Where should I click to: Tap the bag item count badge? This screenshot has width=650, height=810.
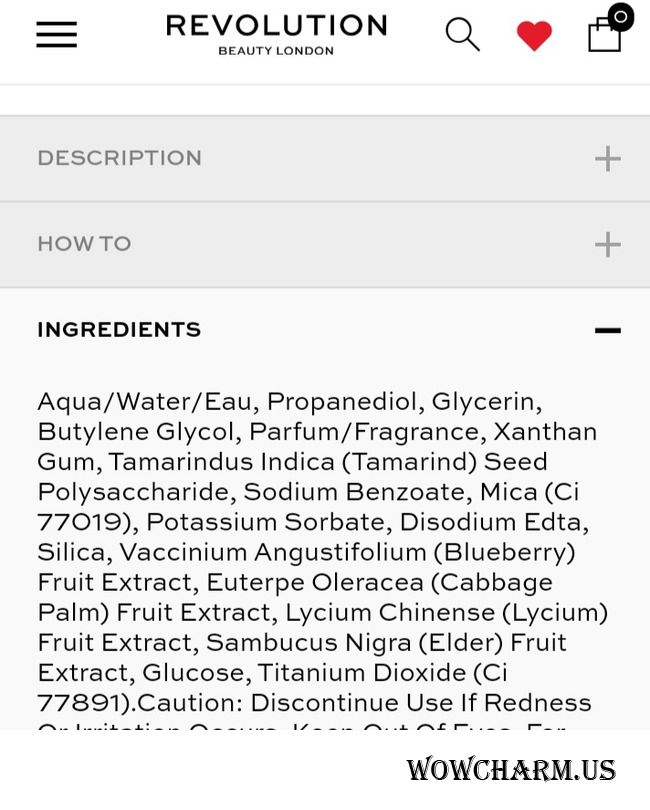coord(621,17)
